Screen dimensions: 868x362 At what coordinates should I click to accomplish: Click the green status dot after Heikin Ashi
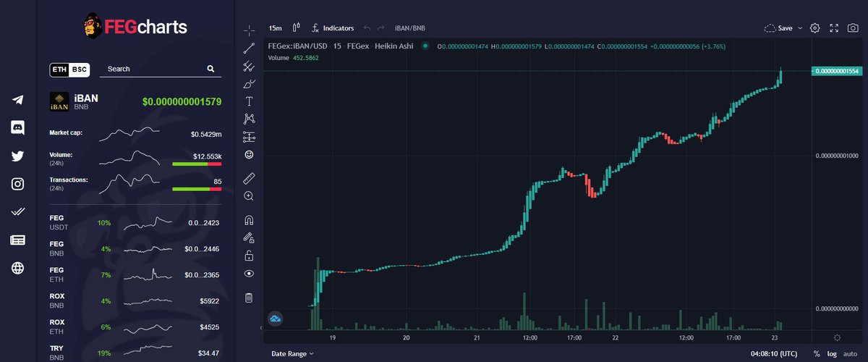[425, 46]
